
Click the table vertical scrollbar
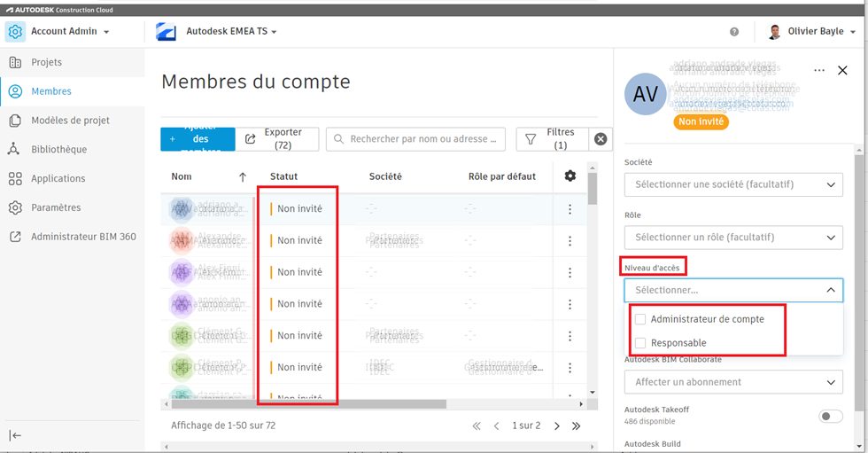[593, 188]
